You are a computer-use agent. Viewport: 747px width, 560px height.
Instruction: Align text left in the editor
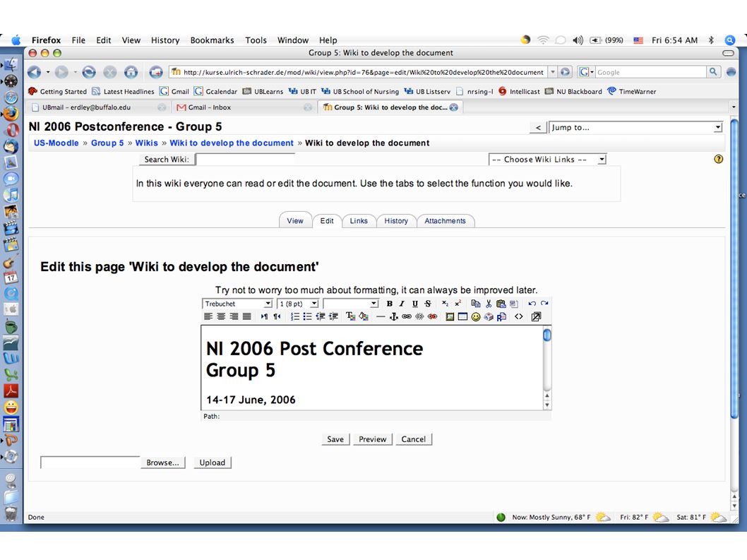[208, 316]
